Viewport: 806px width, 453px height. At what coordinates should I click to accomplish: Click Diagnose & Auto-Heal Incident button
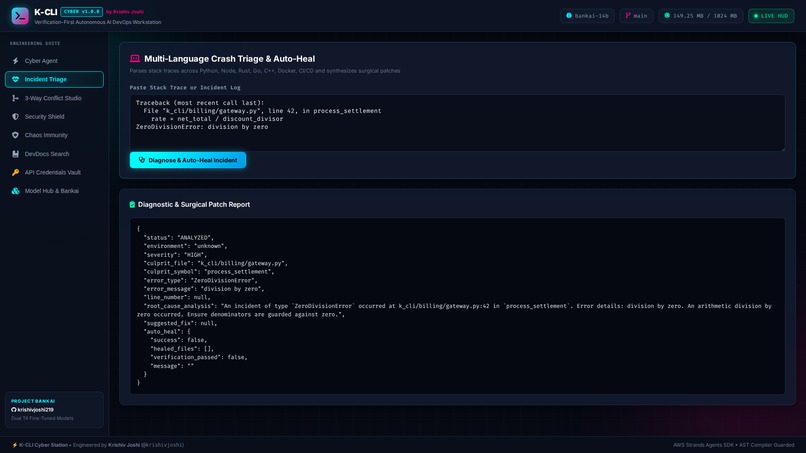(188, 160)
